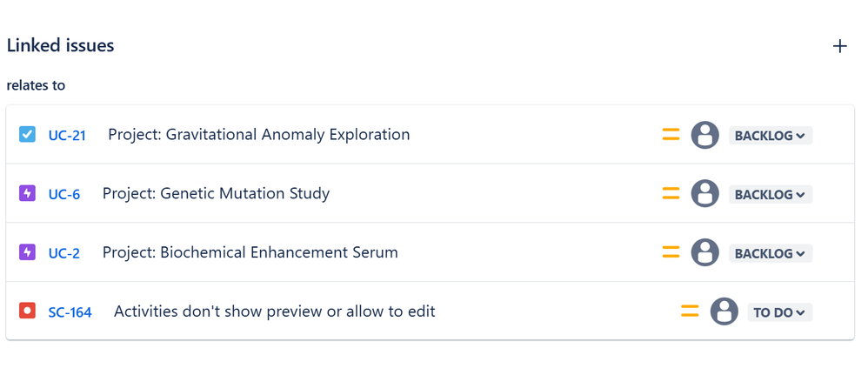
Task: Click assignee avatar on Biochemical Enhancement Serum row
Action: pos(704,252)
